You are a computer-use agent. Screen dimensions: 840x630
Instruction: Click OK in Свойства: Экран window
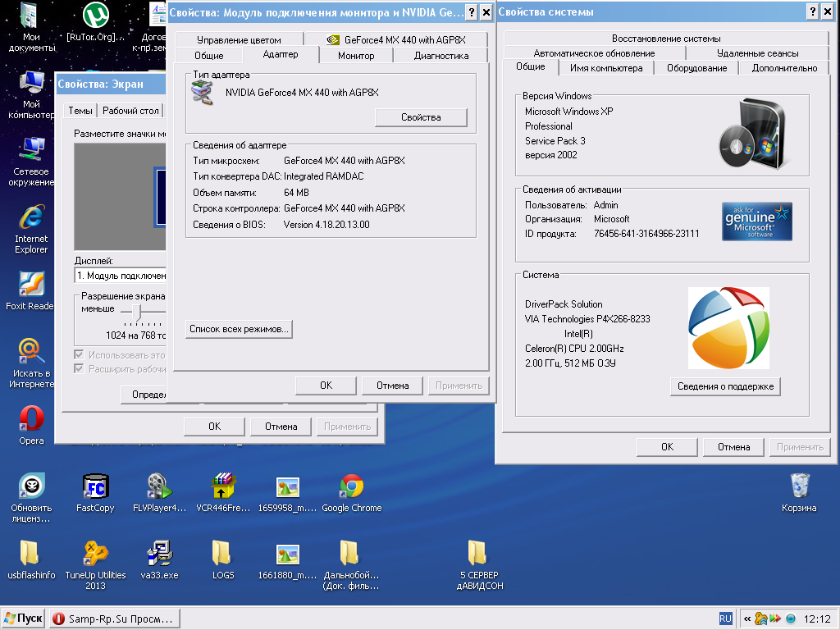pos(214,427)
